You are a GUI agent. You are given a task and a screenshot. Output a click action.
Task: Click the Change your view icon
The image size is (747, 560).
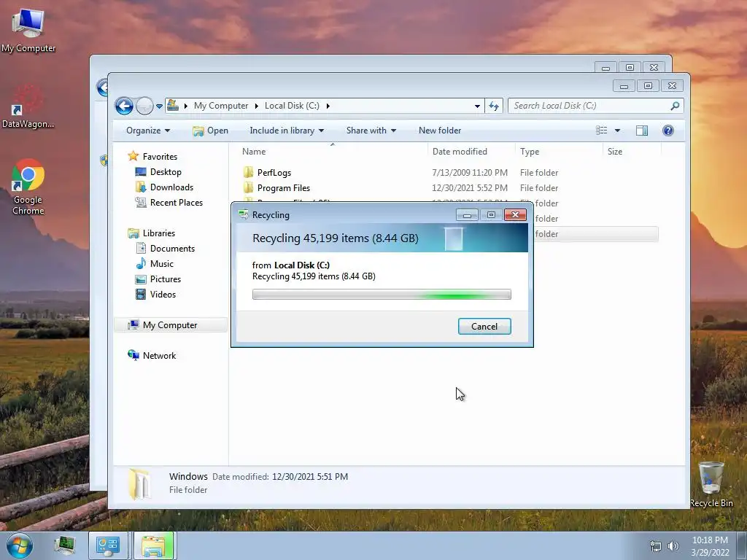coord(602,131)
